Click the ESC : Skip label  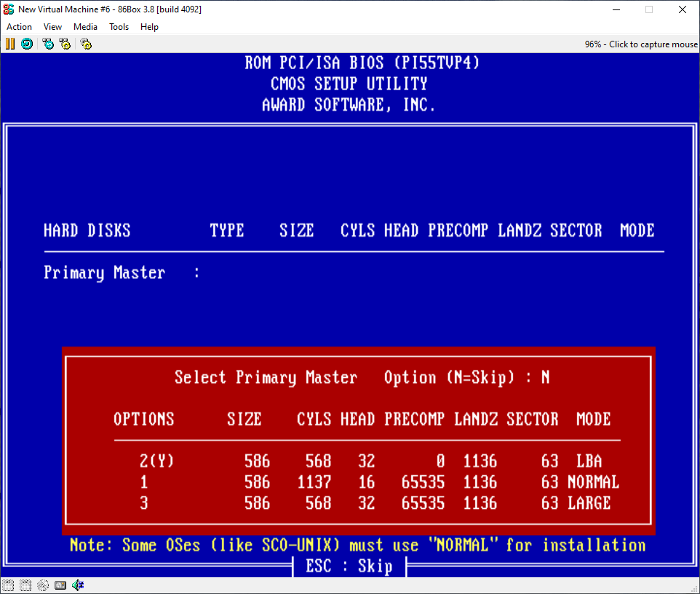349,566
